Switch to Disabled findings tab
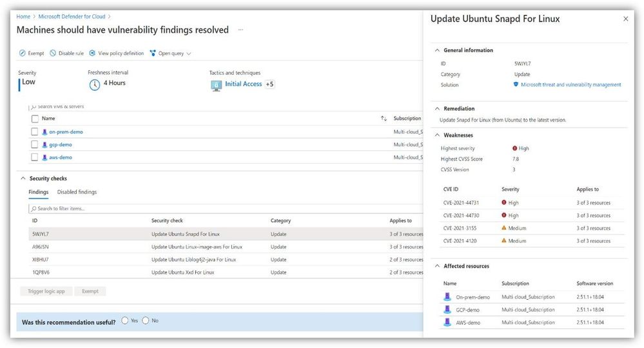 coord(77,192)
